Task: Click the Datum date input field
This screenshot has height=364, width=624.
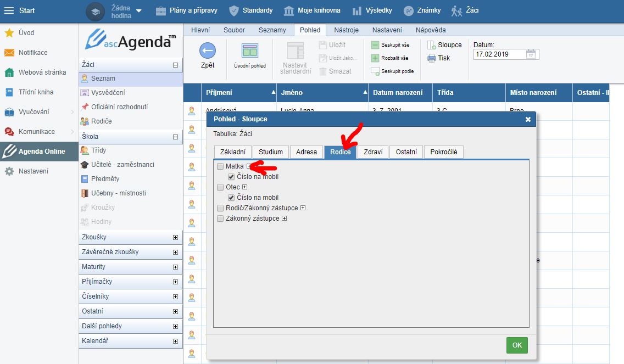Action: [x=499, y=54]
